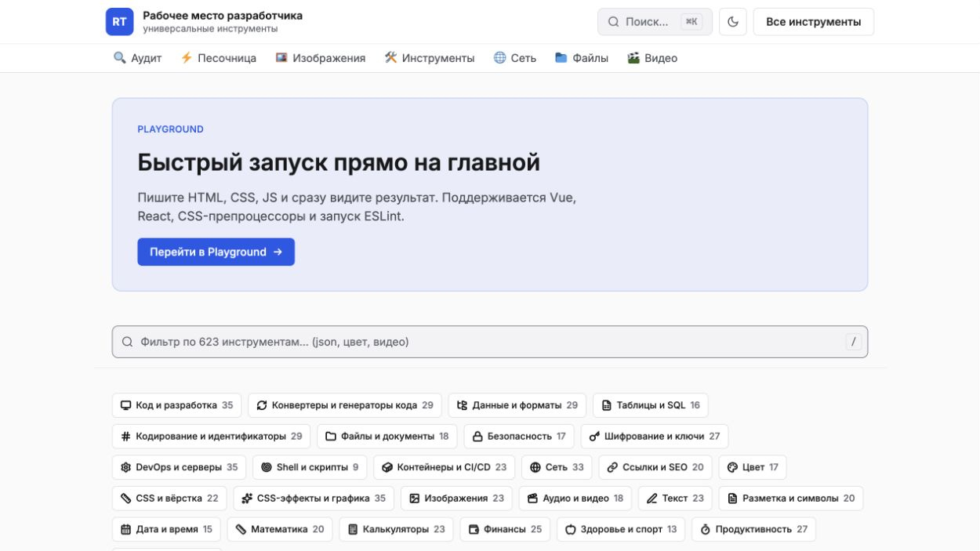Click magnifier icon in header search
This screenshot has height=551, width=980.
coord(614,22)
